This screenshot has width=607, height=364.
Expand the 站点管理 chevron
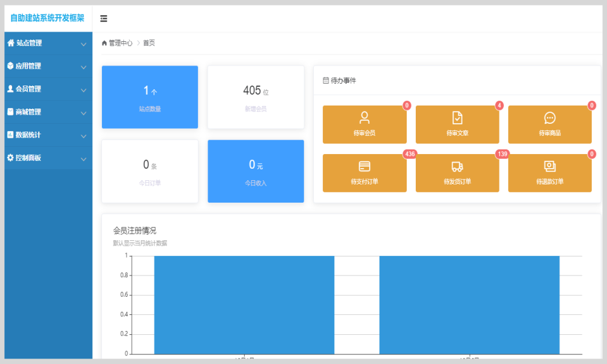click(x=83, y=44)
